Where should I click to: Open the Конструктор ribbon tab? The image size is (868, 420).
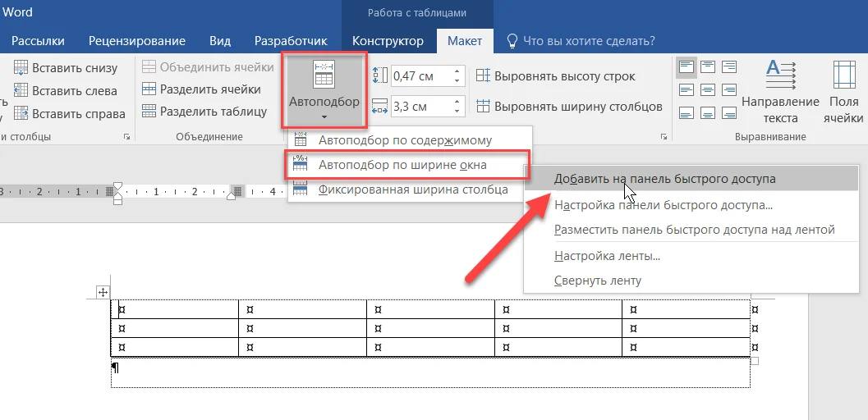click(x=388, y=41)
